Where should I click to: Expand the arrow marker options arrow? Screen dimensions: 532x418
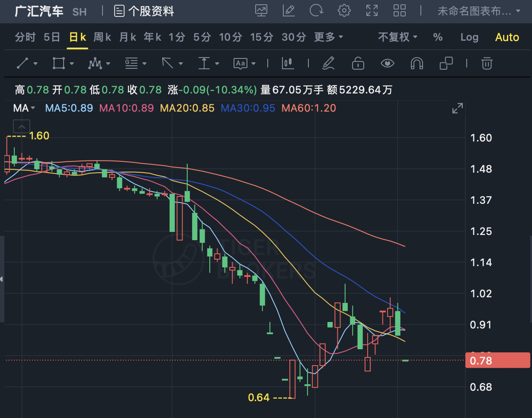(x=181, y=64)
